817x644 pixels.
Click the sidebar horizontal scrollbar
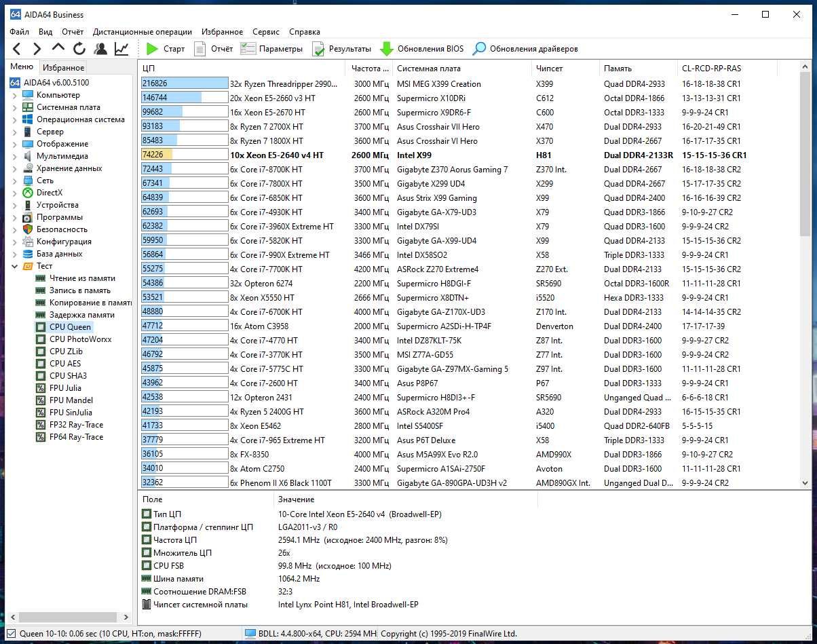coord(68,618)
